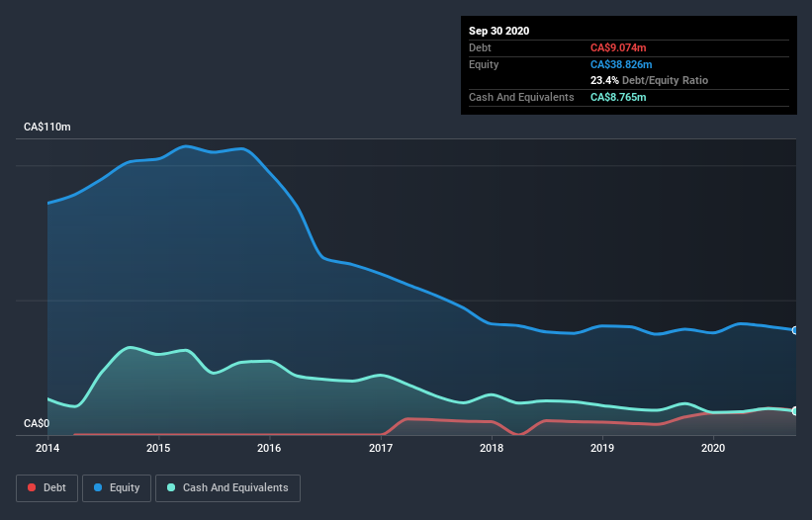Click the Equity end-point marker at Sep 2020

[x=795, y=330]
